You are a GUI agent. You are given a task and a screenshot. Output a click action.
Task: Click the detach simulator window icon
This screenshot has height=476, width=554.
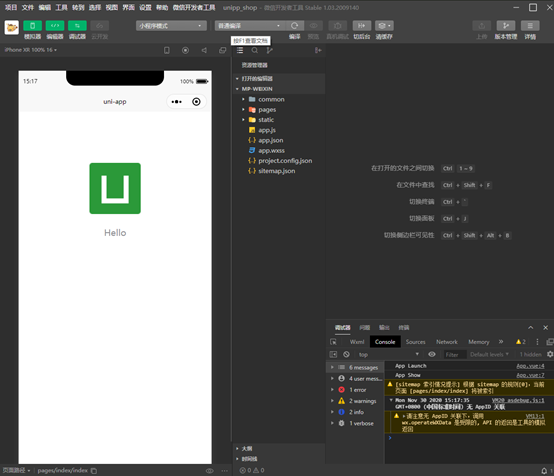223,51
